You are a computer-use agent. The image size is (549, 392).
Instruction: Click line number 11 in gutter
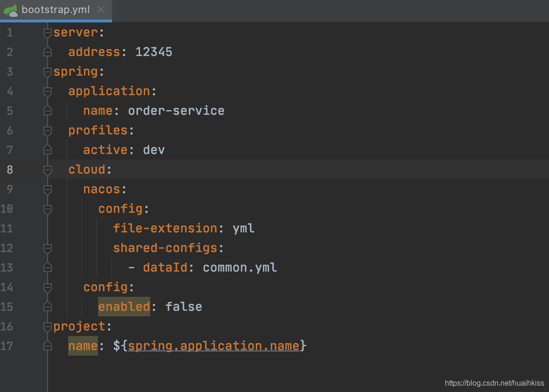(7, 229)
